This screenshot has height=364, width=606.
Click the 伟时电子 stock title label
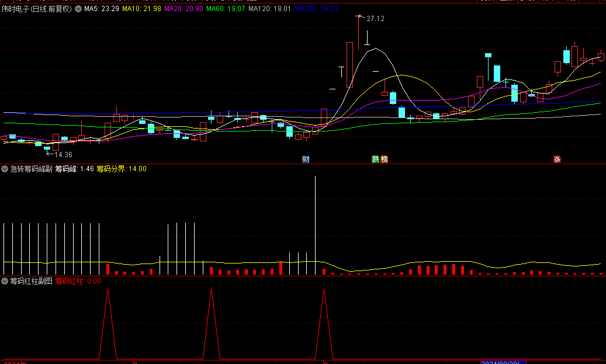coord(36,9)
